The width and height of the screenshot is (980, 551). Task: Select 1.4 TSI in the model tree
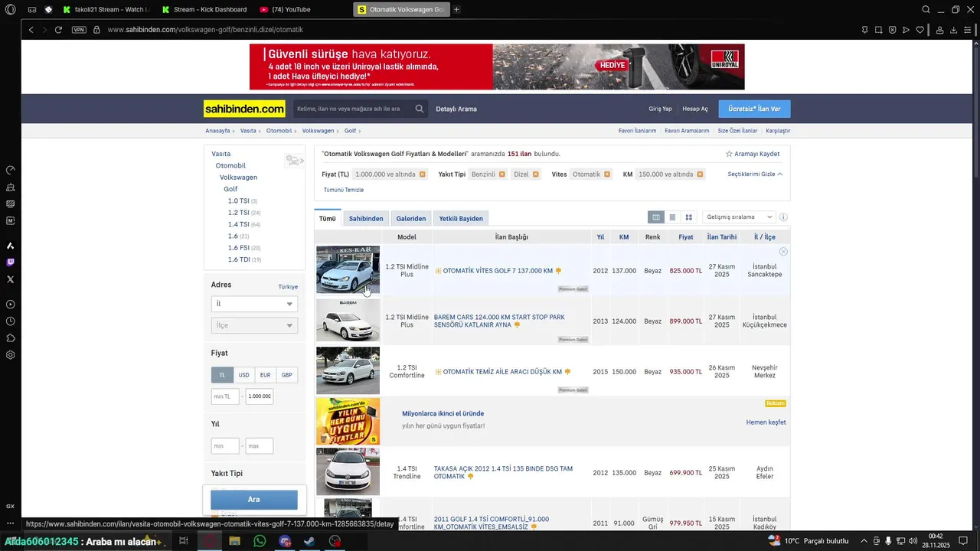pyautogui.click(x=239, y=224)
